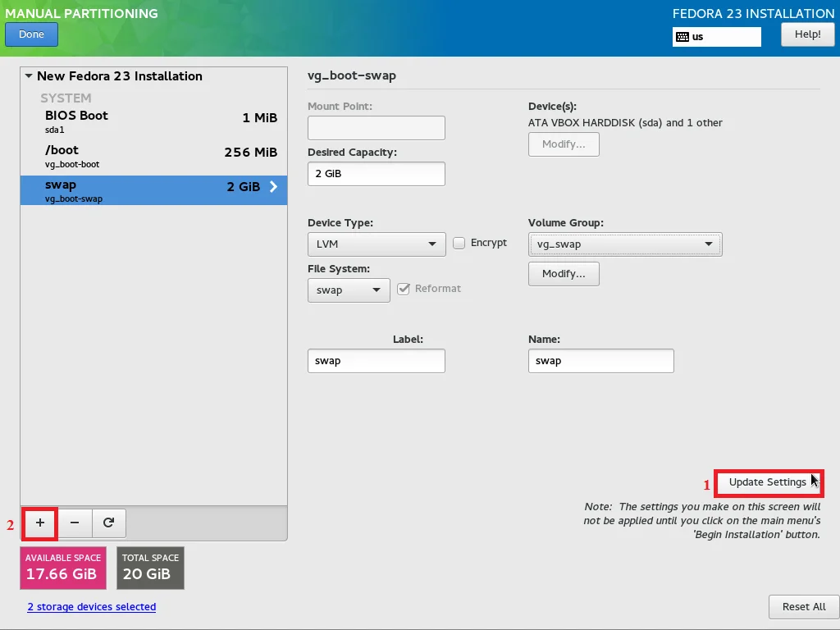
Task: Open the Device Type LVM dropdown
Action: click(377, 244)
